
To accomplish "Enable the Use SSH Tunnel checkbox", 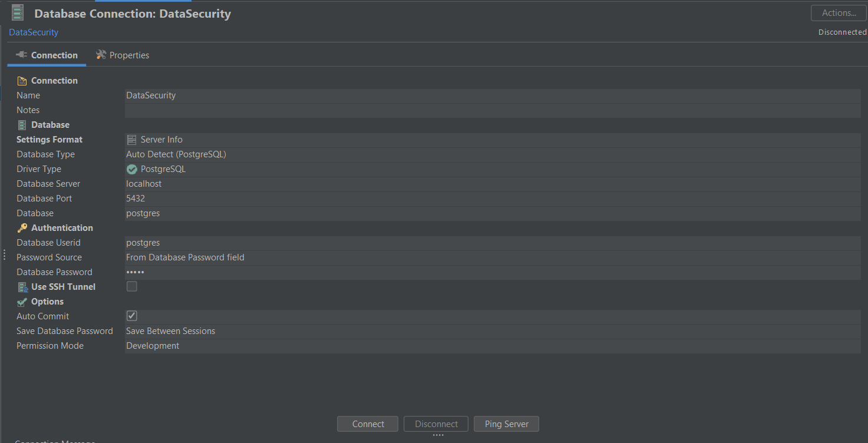I will [x=131, y=286].
